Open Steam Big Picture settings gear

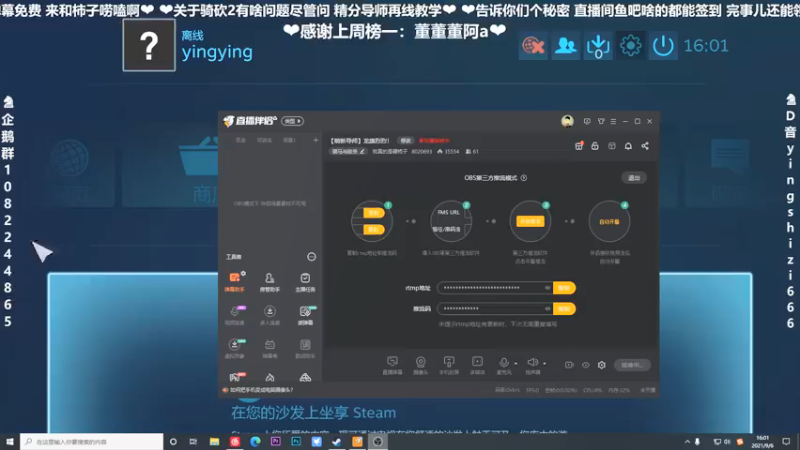point(631,46)
